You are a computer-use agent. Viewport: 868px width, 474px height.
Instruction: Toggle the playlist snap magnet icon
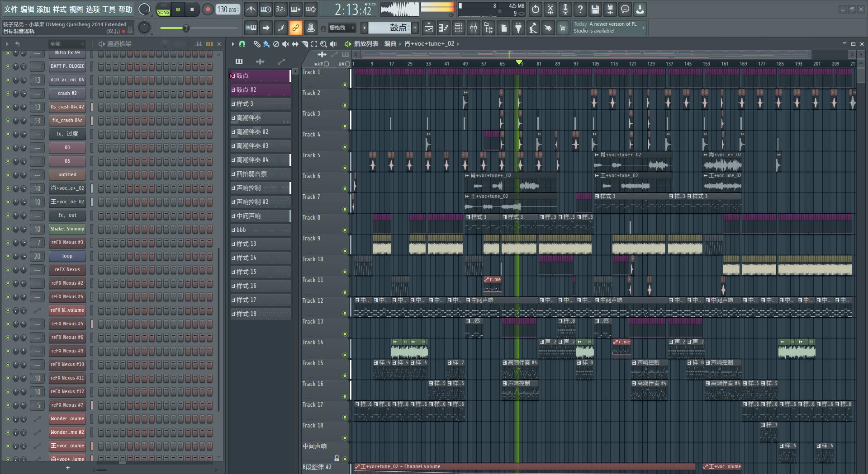[x=242, y=44]
